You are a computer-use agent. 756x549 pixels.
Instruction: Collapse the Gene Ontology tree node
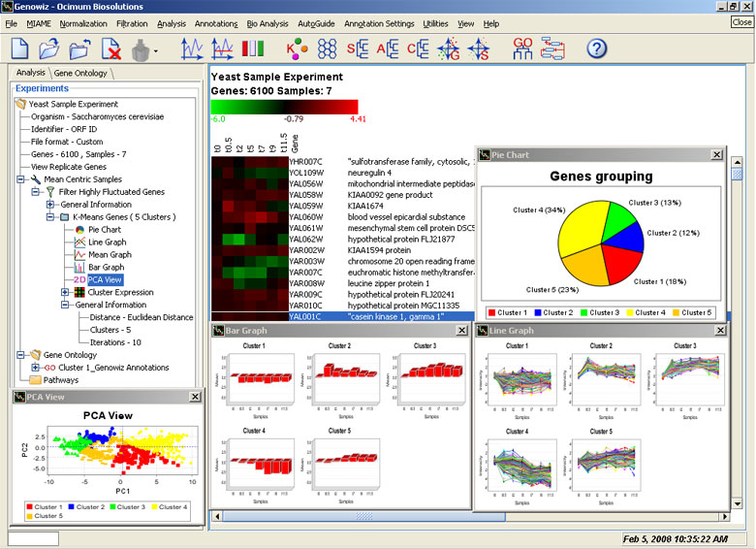tap(20, 355)
